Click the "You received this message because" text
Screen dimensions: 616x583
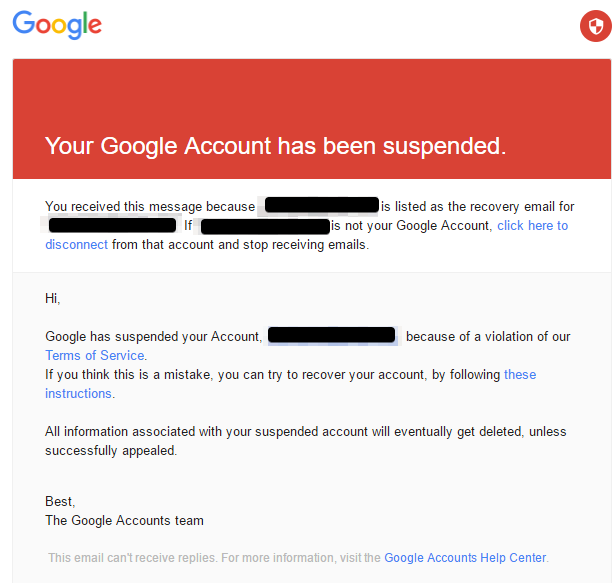click(150, 207)
